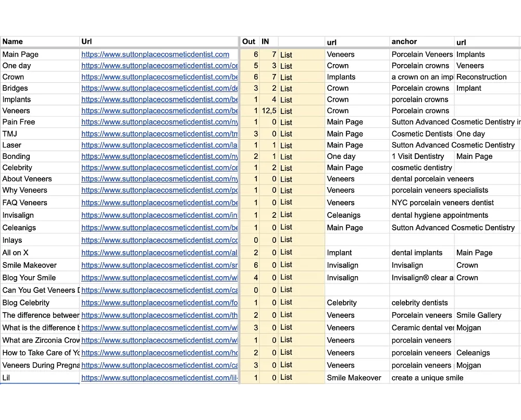521x420 pixels.
Task: Click the Laser row URL link
Action: click(159, 145)
